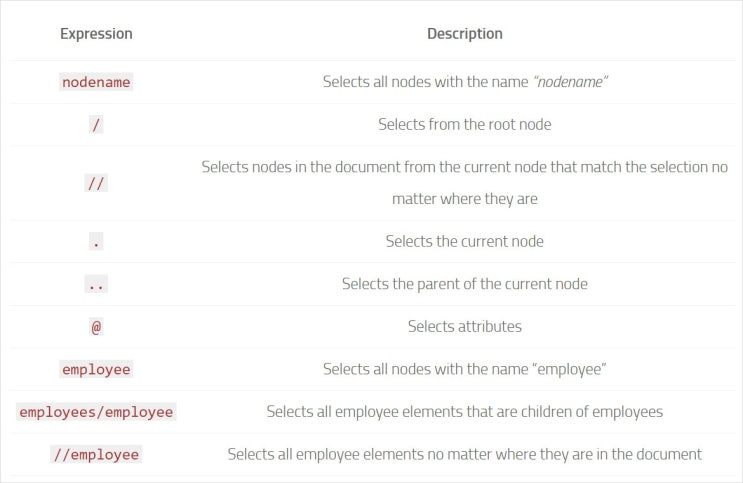Click the double slash expression
Image resolution: width=743 pixels, height=483 pixels.
pos(96,183)
